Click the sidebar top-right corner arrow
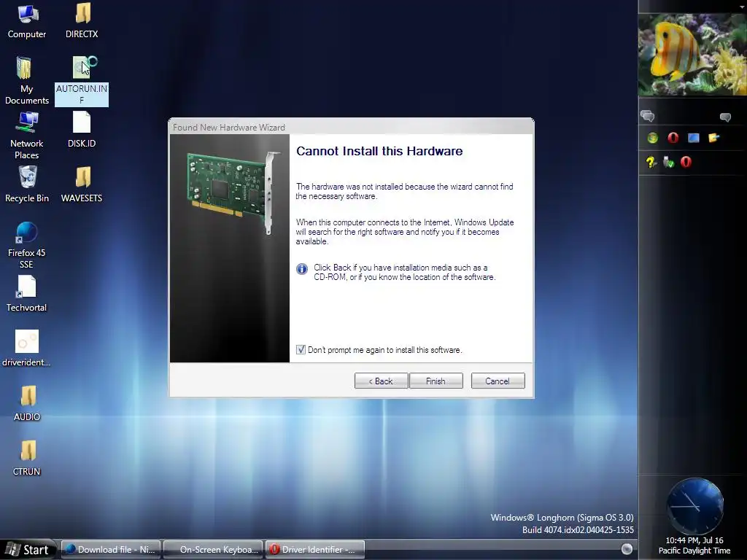This screenshot has width=747, height=560. (x=743, y=7)
